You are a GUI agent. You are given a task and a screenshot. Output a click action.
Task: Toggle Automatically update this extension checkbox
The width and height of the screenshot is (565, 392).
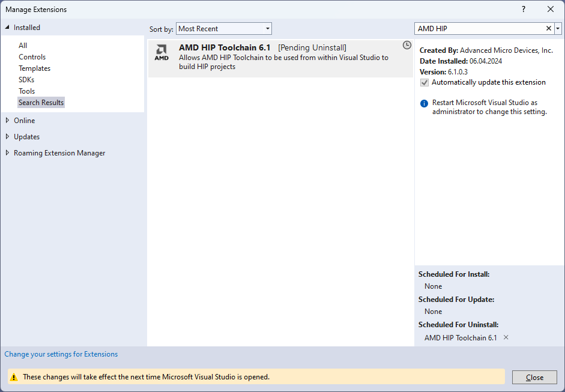point(425,83)
